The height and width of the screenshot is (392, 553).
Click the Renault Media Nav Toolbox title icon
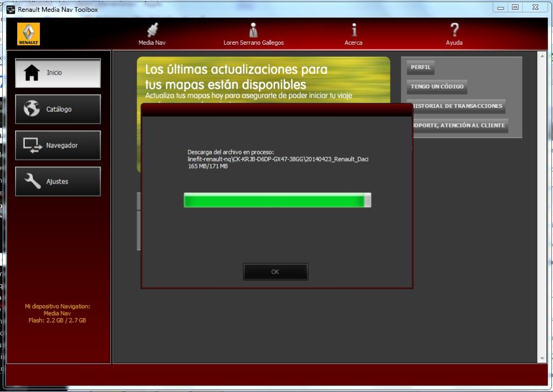10,10
